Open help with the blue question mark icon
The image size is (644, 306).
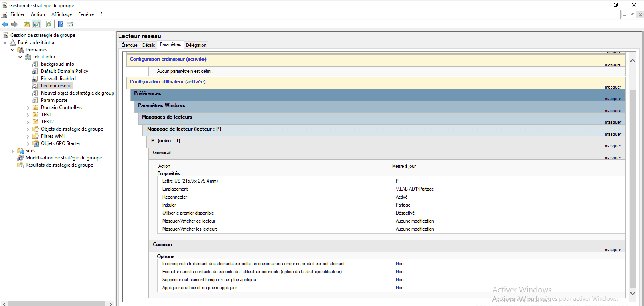click(61, 24)
